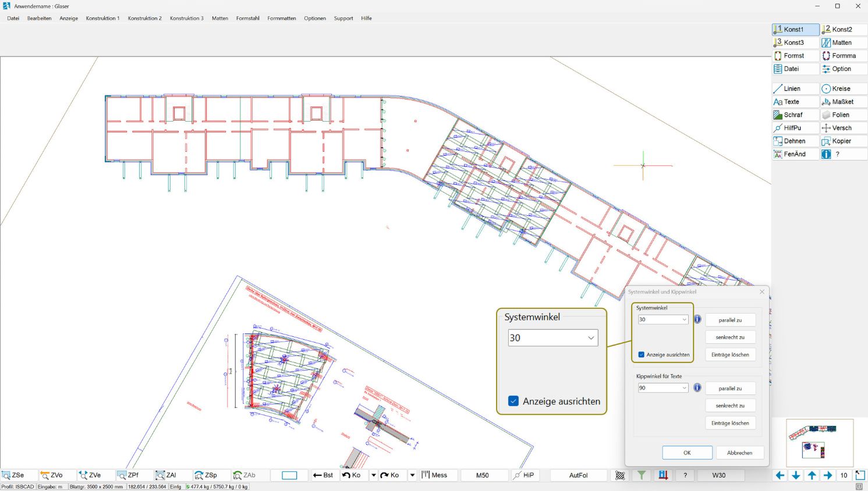The height and width of the screenshot is (491, 868).
Task: Open the Kreise tool panel
Action: pos(843,88)
